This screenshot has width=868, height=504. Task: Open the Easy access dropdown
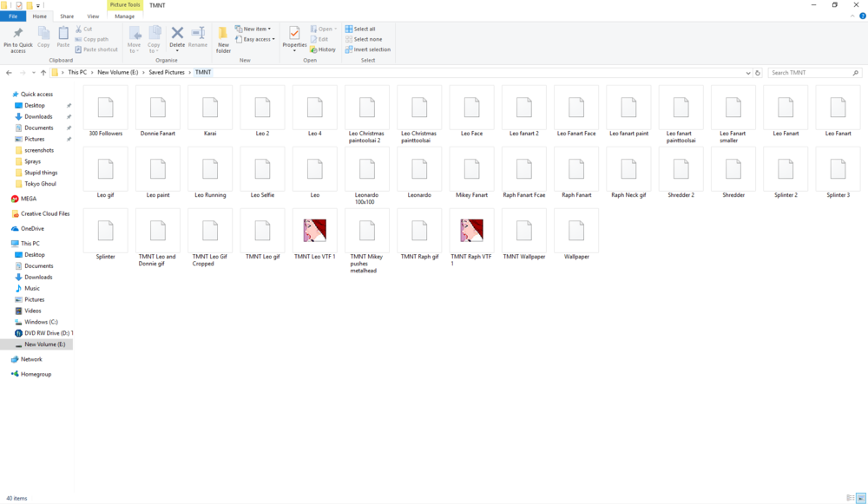[x=255, y=39]
